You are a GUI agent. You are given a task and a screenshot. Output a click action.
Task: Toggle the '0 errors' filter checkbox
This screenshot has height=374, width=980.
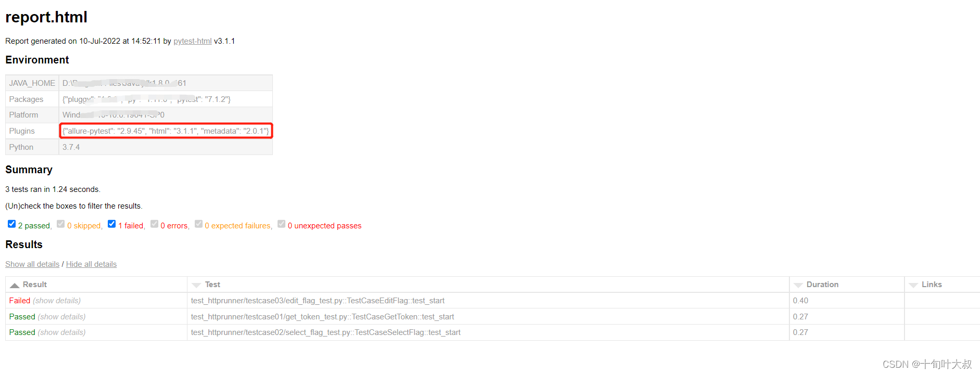point(154,224)
